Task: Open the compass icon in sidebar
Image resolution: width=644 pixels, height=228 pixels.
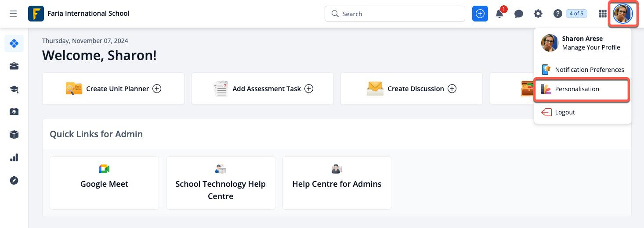Action: pos(14,180)
